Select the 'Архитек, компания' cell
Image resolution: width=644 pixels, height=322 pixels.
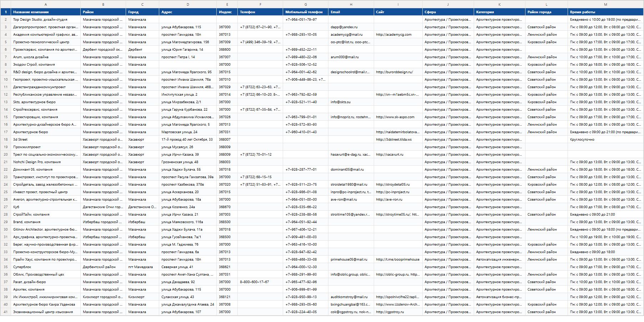coord(46,290)
